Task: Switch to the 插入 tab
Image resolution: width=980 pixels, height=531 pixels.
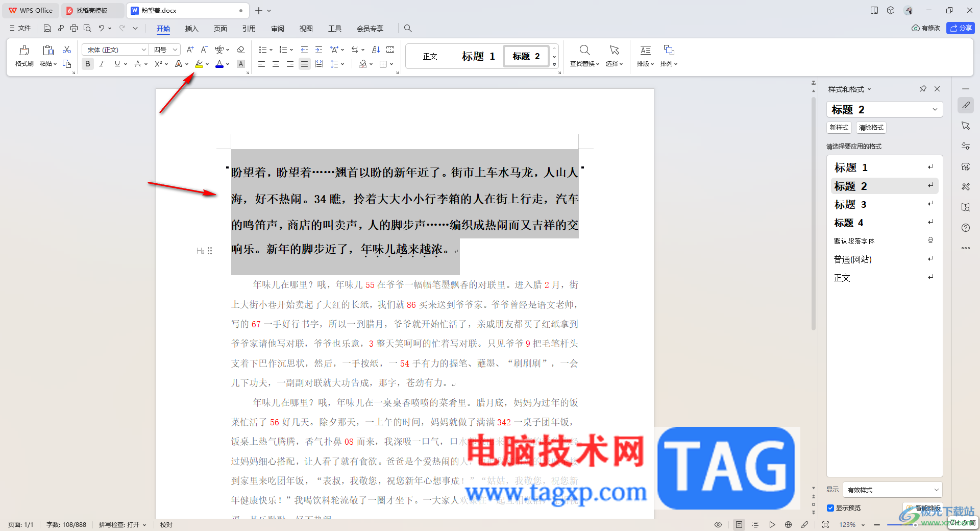Action: (191, 29)
